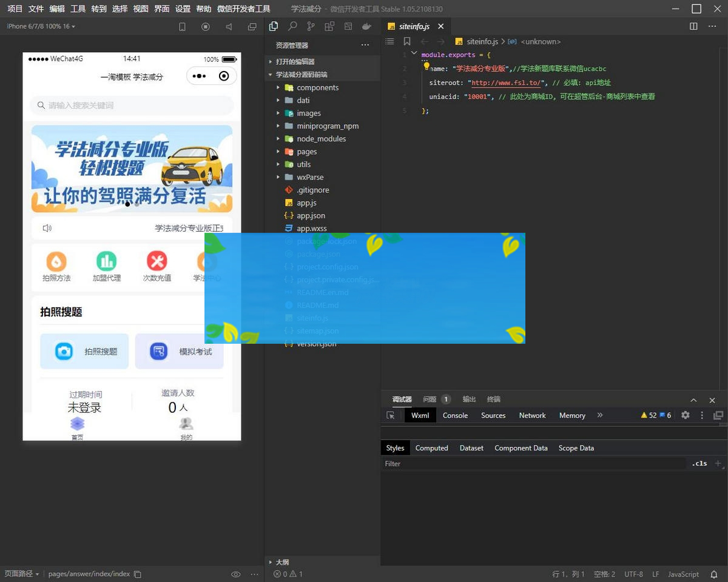Open the debugger settings gear
The width and height of the screenshot is (728, 582).
coord(686,415)
